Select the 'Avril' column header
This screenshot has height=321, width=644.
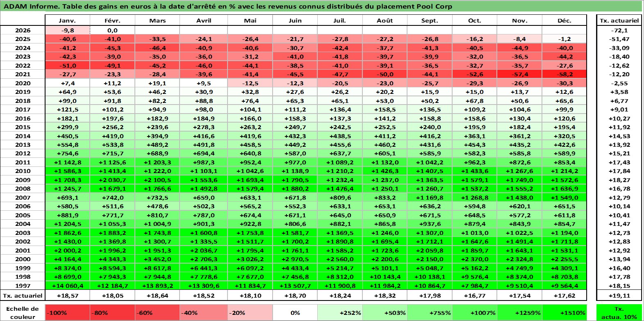coord(204,20)
